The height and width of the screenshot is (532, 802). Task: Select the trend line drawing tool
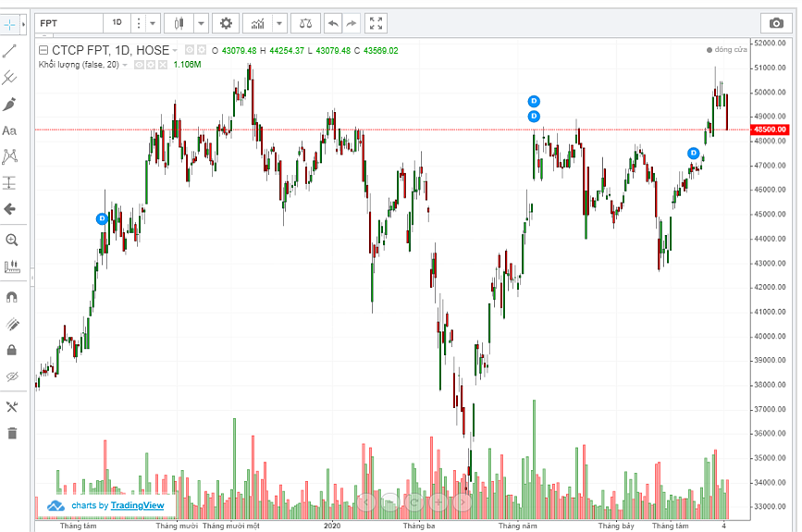tap(10, 50)
